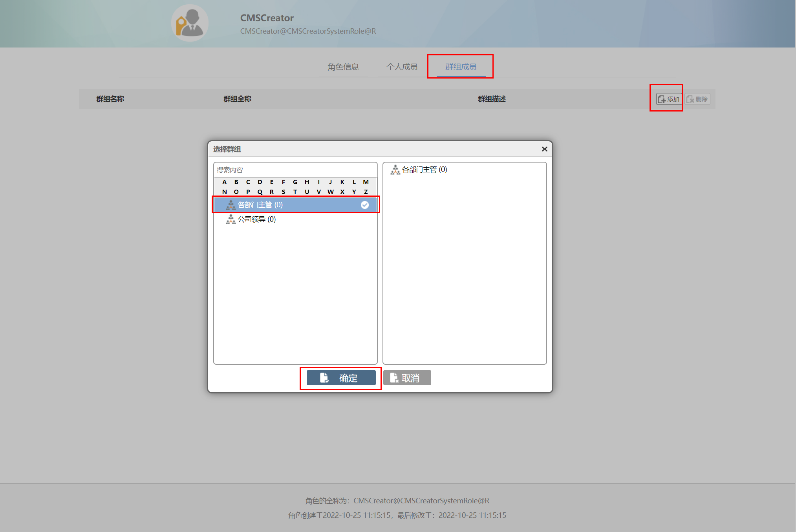The width and height of the screenshot is (796, 532).
Task: Click document icon on 确定 button
Action: (324, 378)
